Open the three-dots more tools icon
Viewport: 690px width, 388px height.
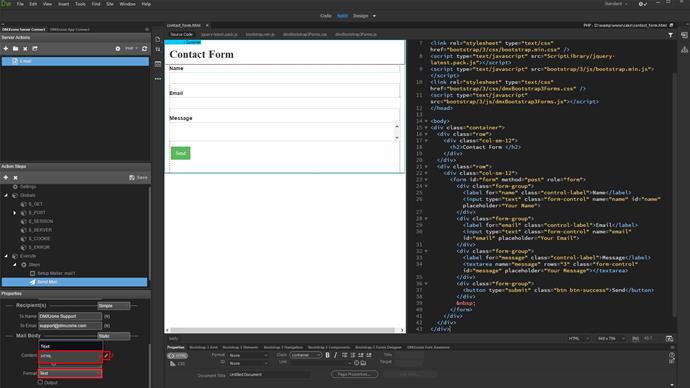point(158,79)
